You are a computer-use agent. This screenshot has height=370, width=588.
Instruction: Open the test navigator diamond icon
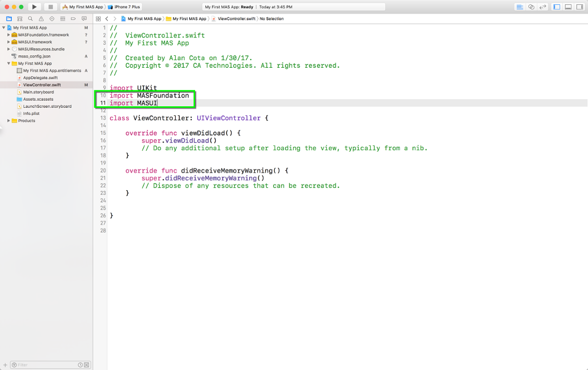tap(51, 19)
